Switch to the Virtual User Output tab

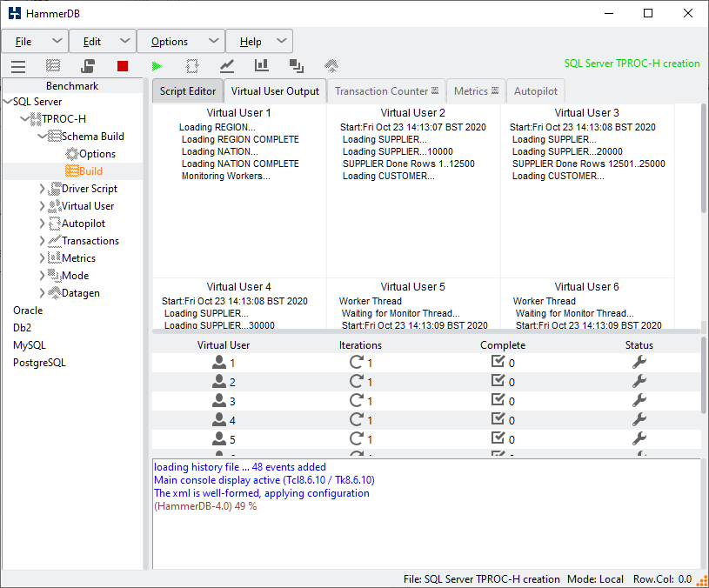(x=275, y=91)
